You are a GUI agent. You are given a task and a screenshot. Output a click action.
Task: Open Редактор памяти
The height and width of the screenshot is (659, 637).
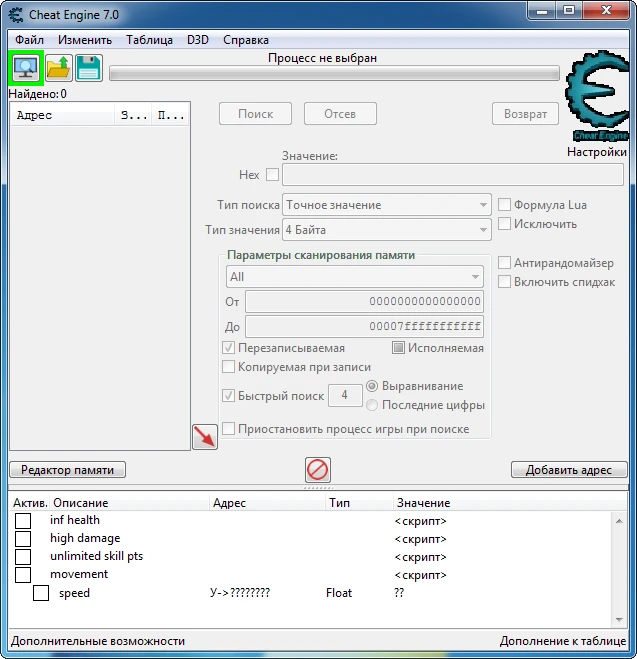tap(68, 469)
